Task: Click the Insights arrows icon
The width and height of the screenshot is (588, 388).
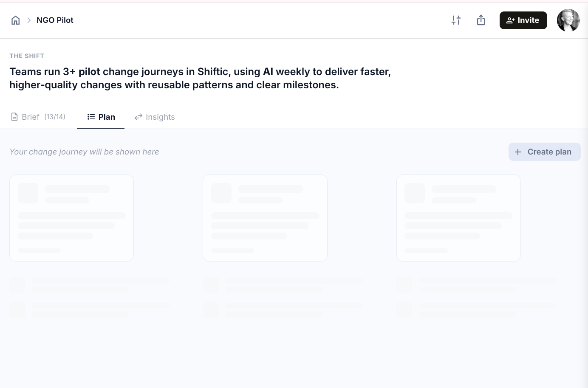Action: click(x=139, y=117)
